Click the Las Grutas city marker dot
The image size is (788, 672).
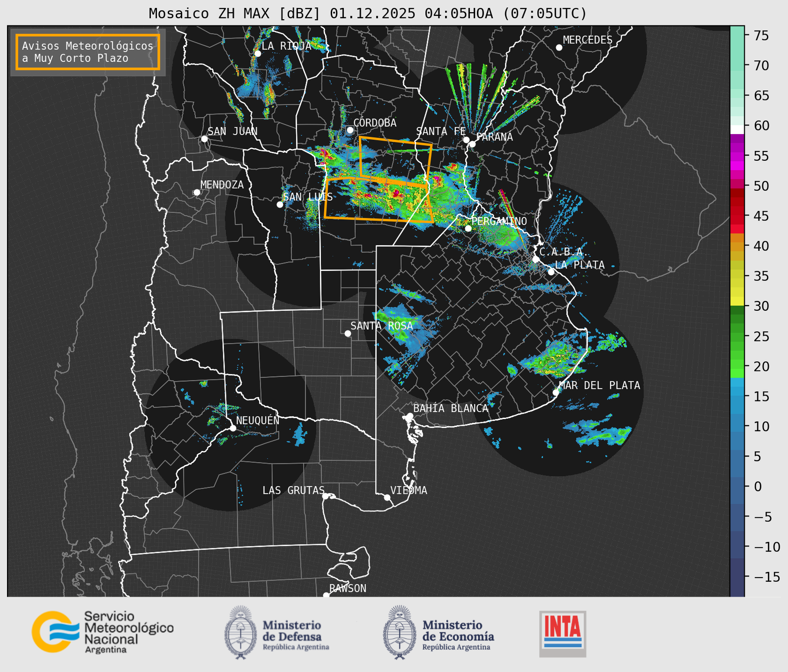pos(326,496)
